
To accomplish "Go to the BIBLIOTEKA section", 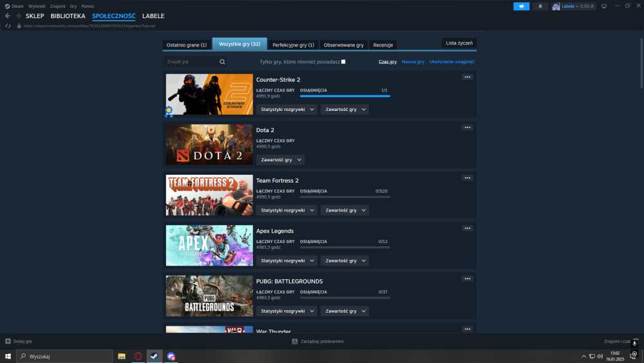I will pos(68,16).
